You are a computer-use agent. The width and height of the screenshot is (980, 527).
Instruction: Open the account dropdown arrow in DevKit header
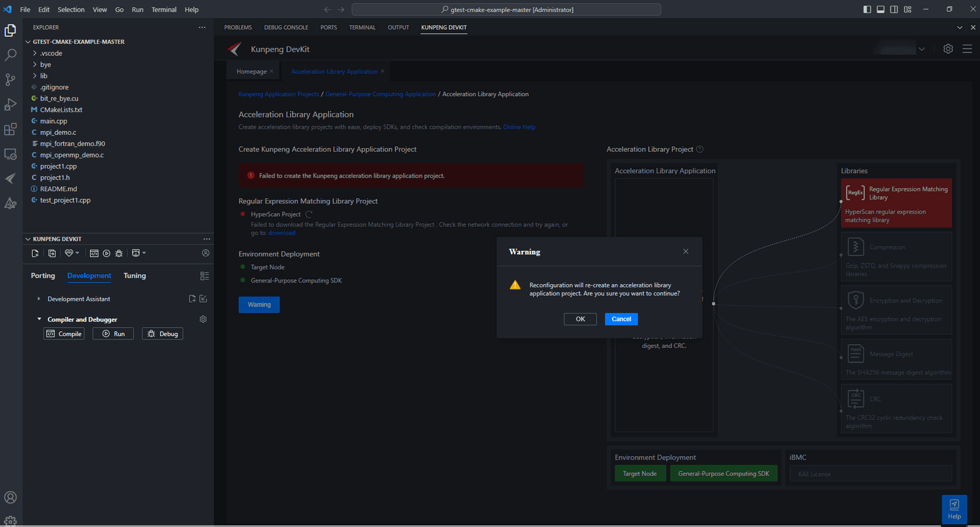[921, 49]
